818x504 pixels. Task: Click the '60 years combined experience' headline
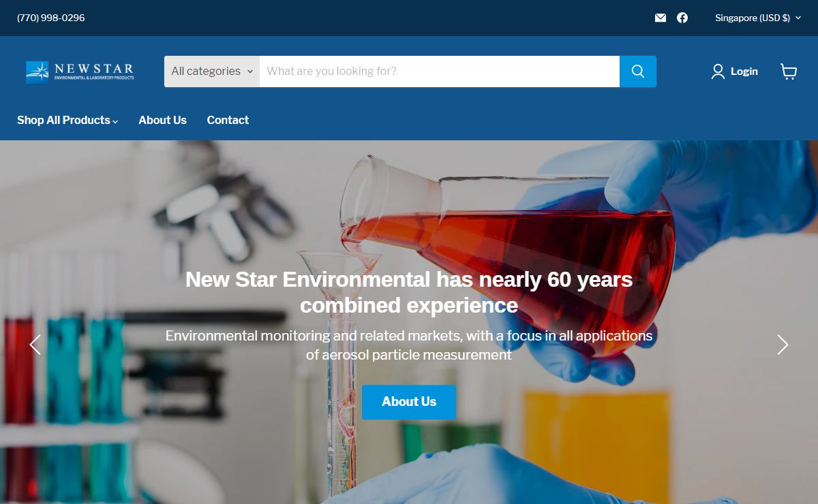(409, 292)
